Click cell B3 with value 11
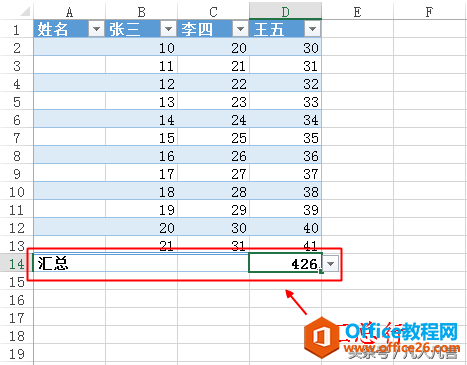The height and width of the screenshot is (365, 467). pyautogui.click(x=141, y=65)
